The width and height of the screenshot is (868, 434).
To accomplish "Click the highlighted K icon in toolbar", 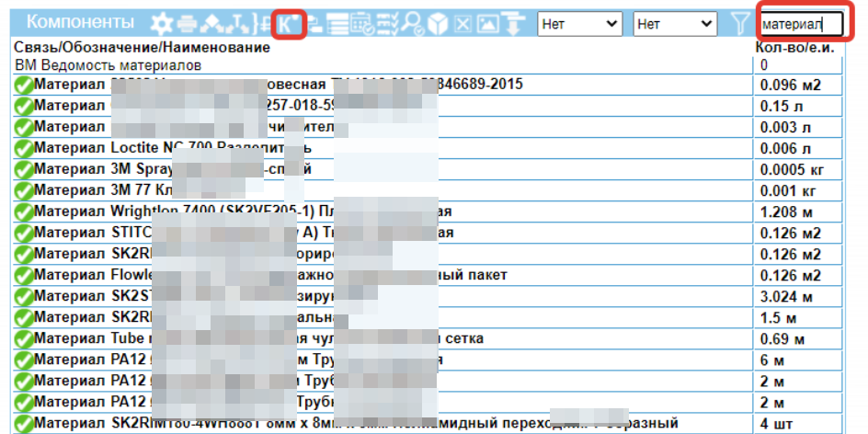I will (x=289, y=23).
